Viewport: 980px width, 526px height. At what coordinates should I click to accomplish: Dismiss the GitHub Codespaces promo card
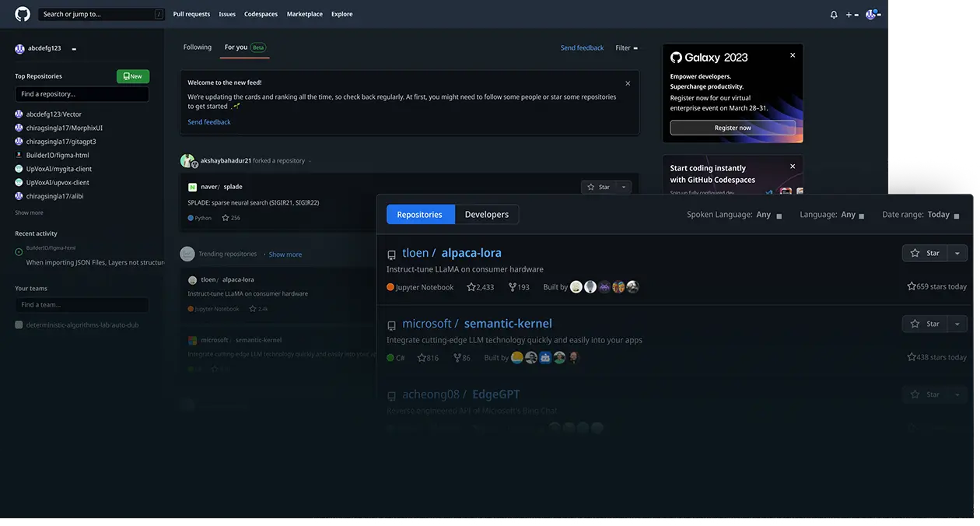(793, 167)
